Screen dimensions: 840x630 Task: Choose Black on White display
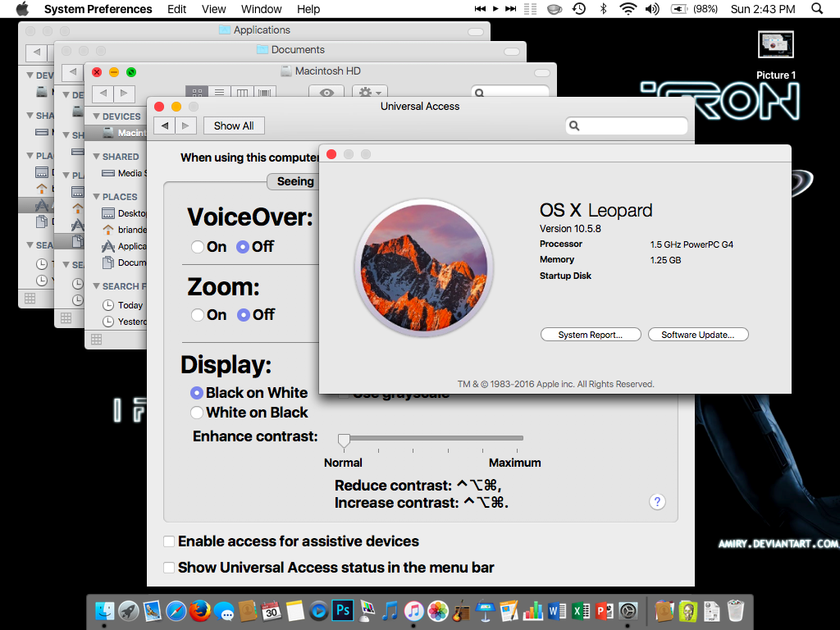pyautogui.click(x=197, y=393)
